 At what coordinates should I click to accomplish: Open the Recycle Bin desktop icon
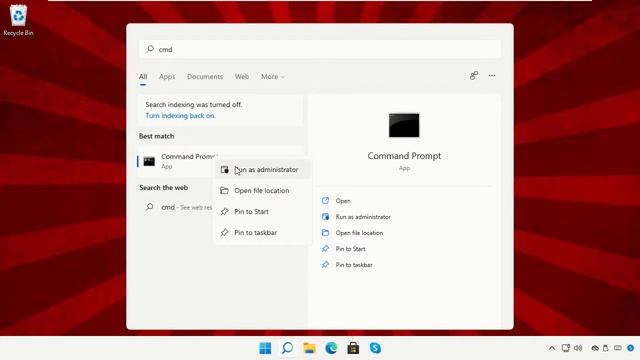(x=18, y=20)
